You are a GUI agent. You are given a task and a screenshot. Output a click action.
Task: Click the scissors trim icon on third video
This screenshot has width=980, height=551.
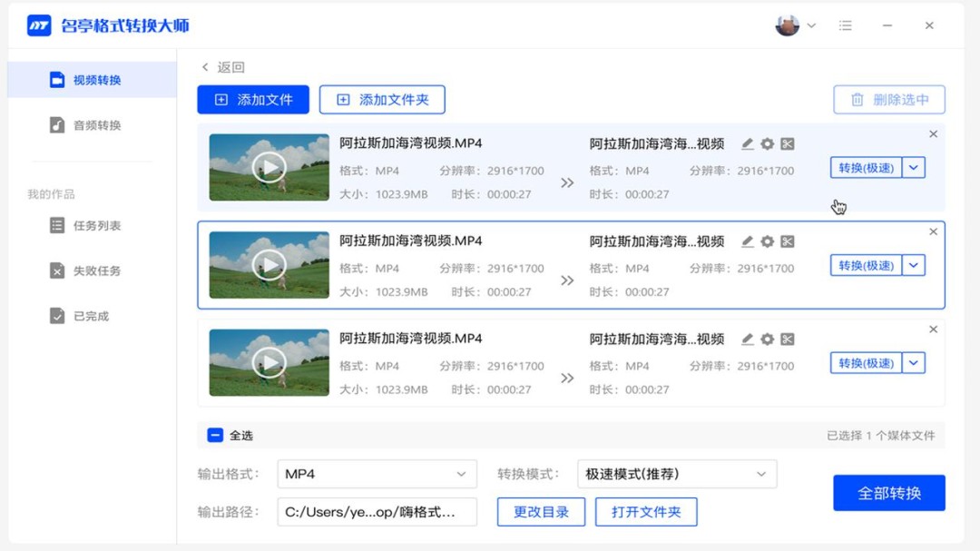(788, 339)
